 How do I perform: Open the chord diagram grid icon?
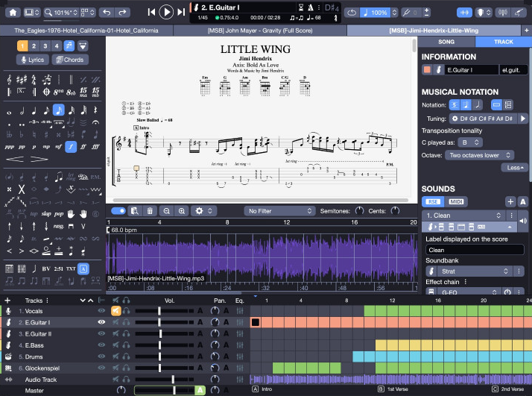[9, 269]
